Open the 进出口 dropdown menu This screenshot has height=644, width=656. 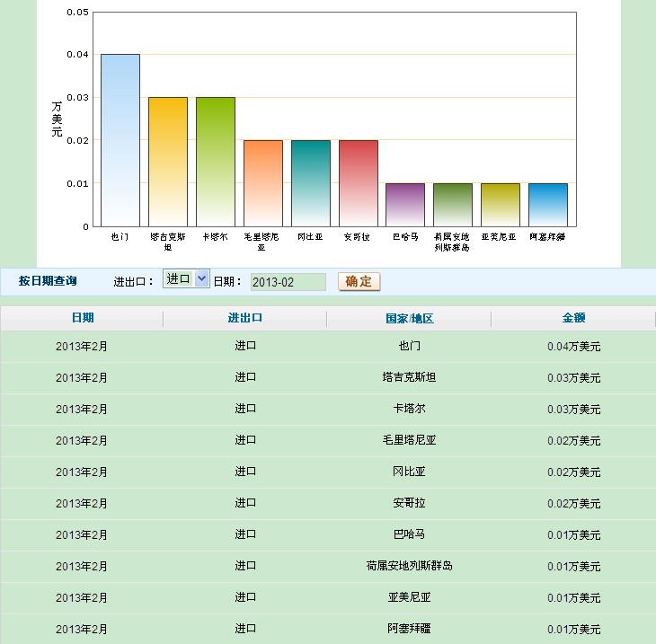click(x=186, y=279)
